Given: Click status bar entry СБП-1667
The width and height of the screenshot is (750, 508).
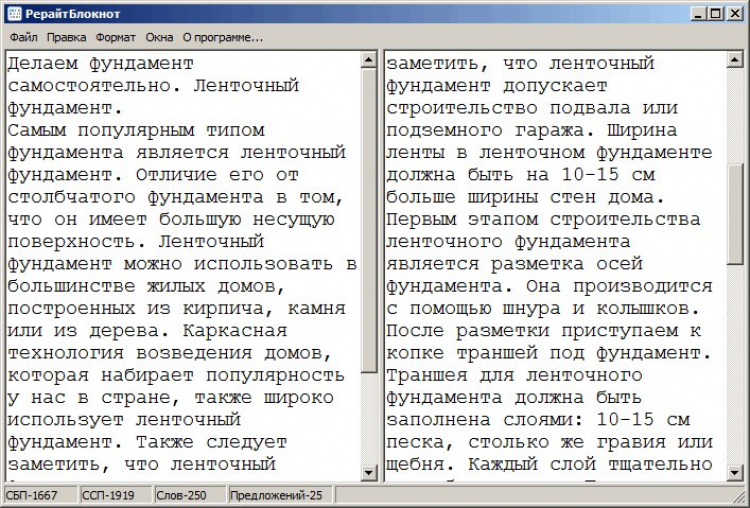Looking at the screenshot, I should point(40,495).
